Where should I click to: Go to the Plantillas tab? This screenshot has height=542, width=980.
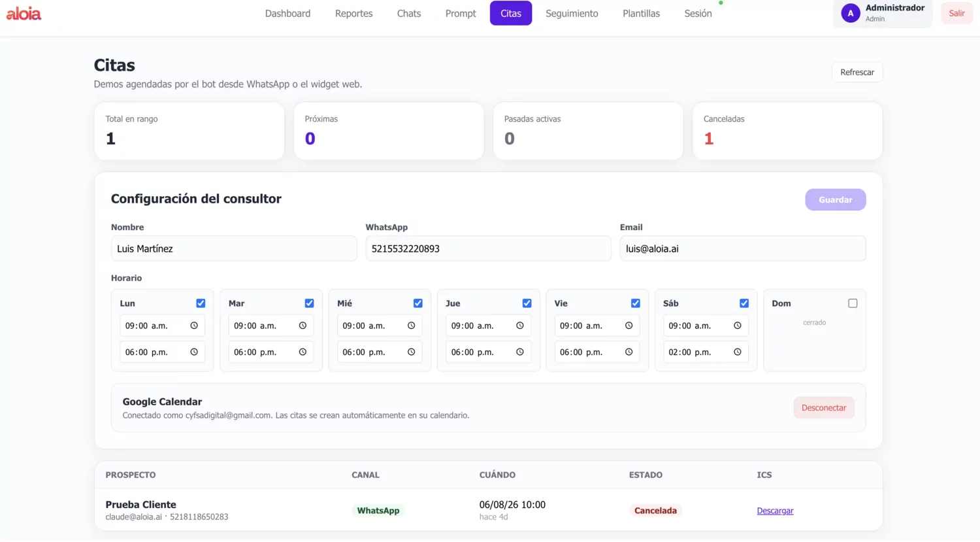coord(641,13)
